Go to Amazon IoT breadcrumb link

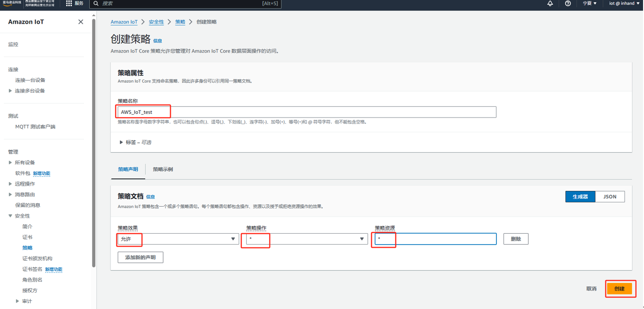pos(124,22)
